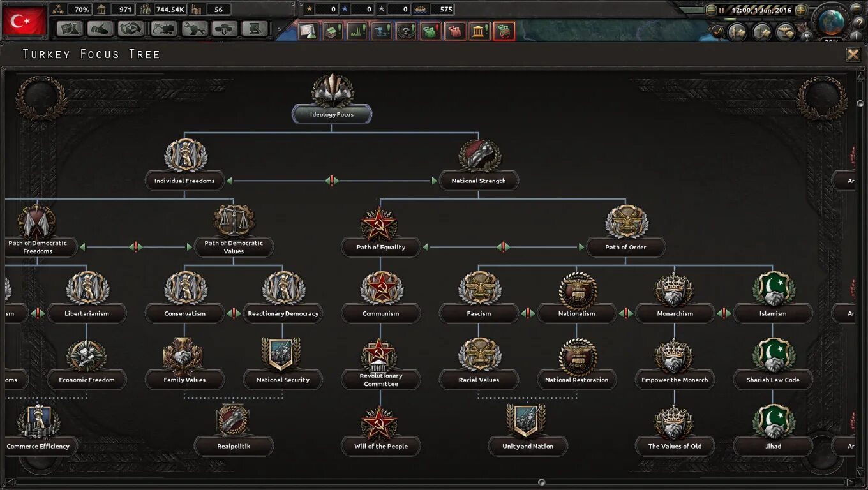Click the green factory production alert icon
Viewport: 868px width, 490px height.
pyautogui.click(x=357, y=31)
